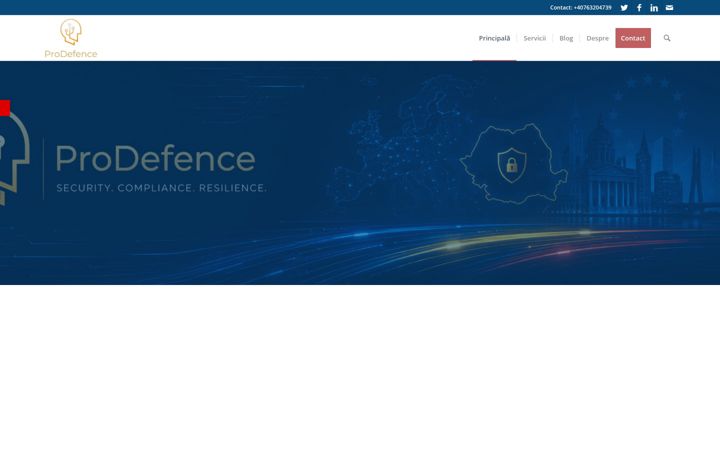
Task: Click the Security. Compliance. Resilience. tagline
Action: tap(161, 188)
